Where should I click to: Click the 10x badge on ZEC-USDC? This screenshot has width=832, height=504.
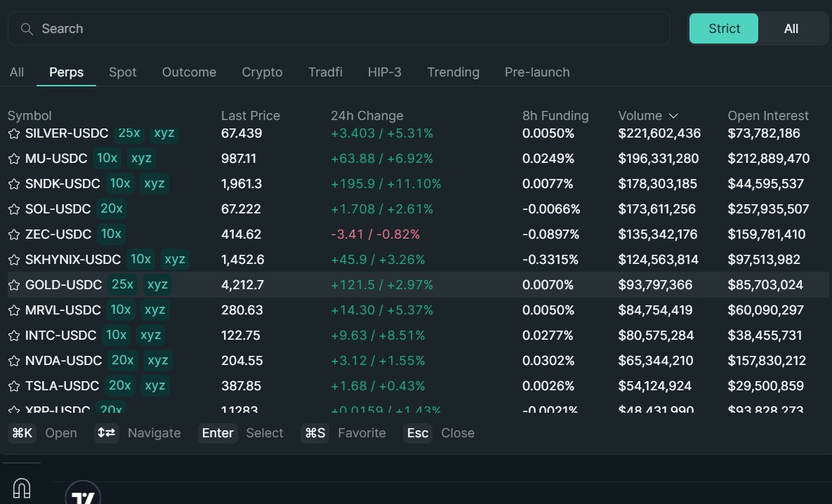[111, 234]
